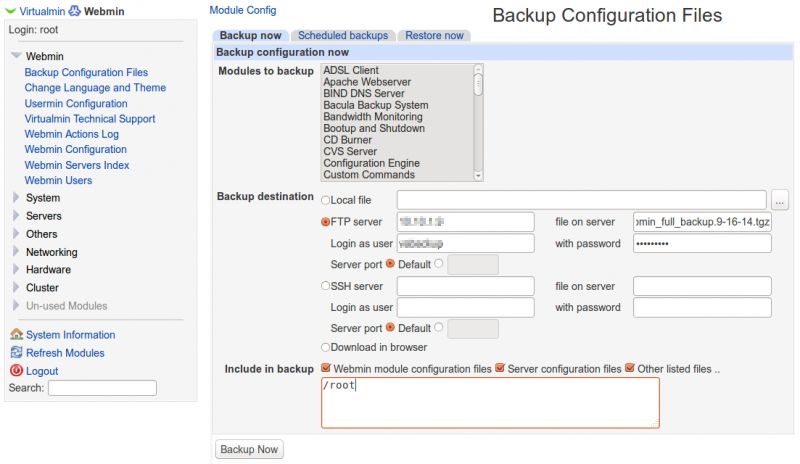The width and height of the screenshot is (800, 464).
Task: Select FTP server destination radio
Action: pyautogui.click(x=325, y=222)
